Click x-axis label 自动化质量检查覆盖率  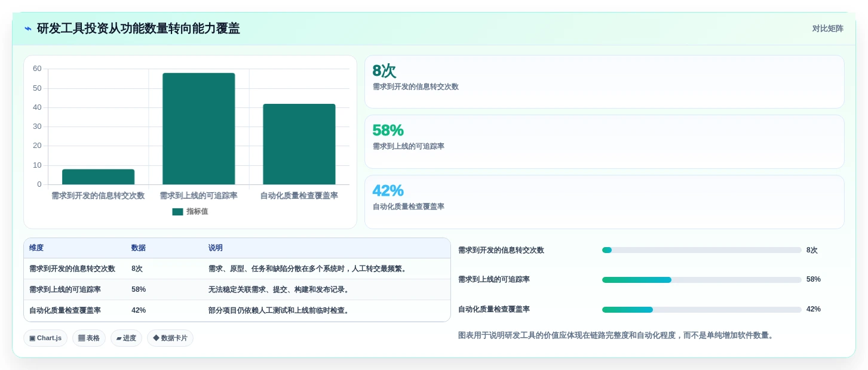point(299,196)
